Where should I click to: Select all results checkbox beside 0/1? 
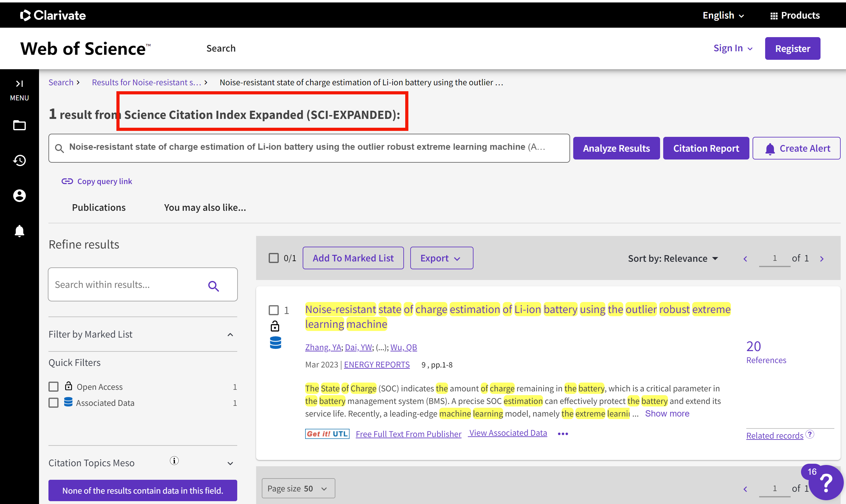point(274,258)
